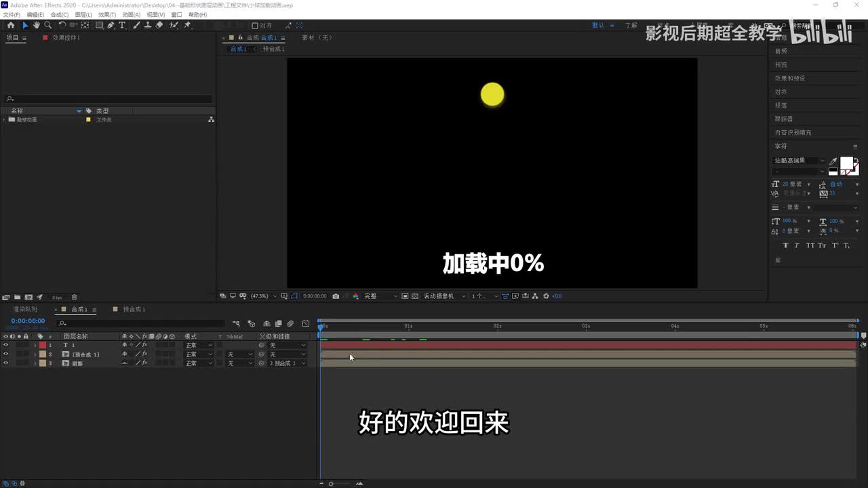
Task: Open layer 1 blending mode dropdown 正常
Action: coord(199,345)
